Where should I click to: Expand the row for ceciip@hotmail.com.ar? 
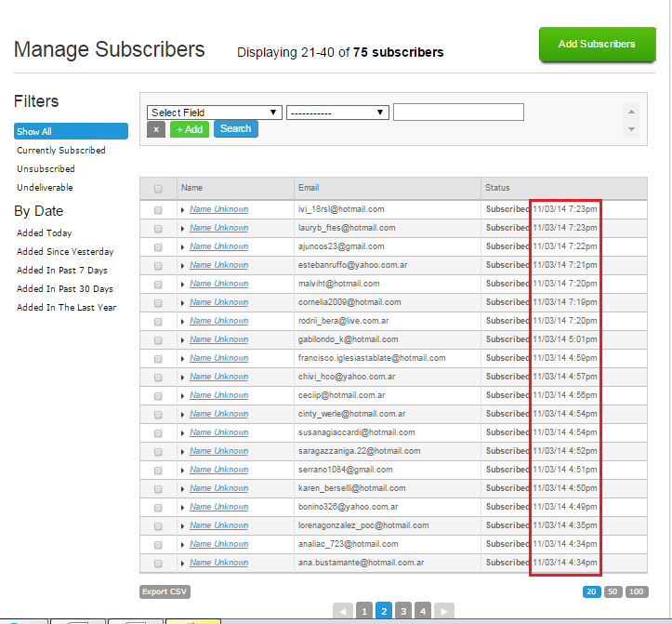point(182,396)
